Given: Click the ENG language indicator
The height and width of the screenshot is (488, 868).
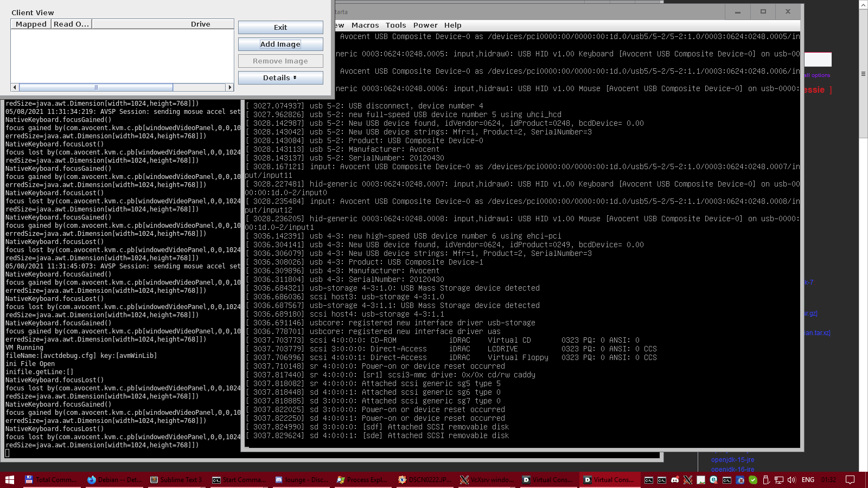Looking at the screenshot, I should point(808,480).
